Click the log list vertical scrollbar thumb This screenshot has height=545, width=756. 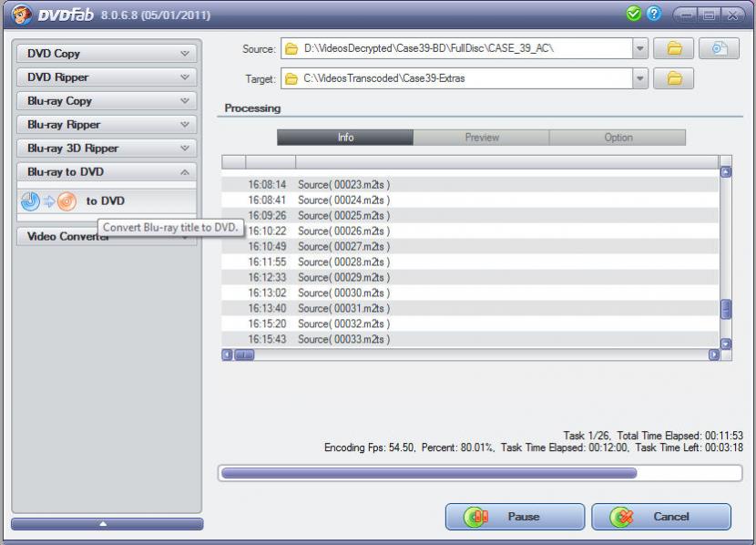(x=726, y=309)
